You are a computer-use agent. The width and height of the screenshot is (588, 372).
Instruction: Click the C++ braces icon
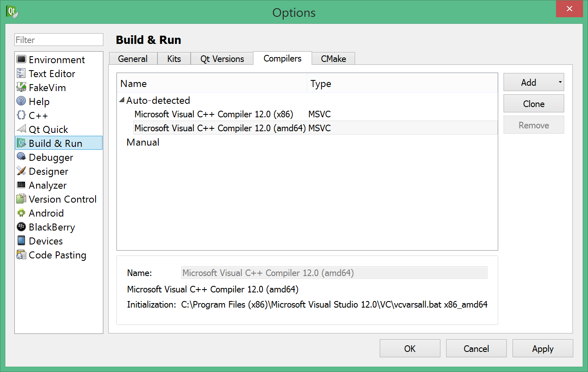click(x=21, y=115)
